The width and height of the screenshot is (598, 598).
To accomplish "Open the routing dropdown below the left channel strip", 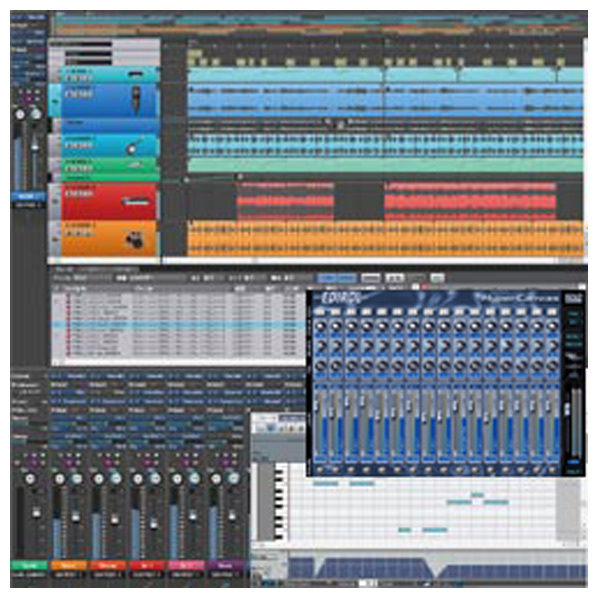I will click(29, 205).
